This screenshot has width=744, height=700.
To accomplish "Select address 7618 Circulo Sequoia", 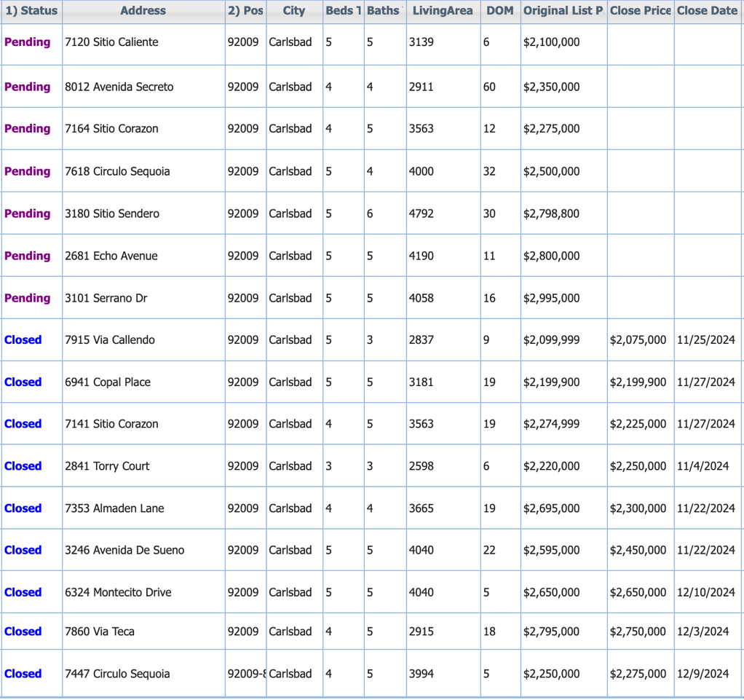I will [x=117, y=171].
